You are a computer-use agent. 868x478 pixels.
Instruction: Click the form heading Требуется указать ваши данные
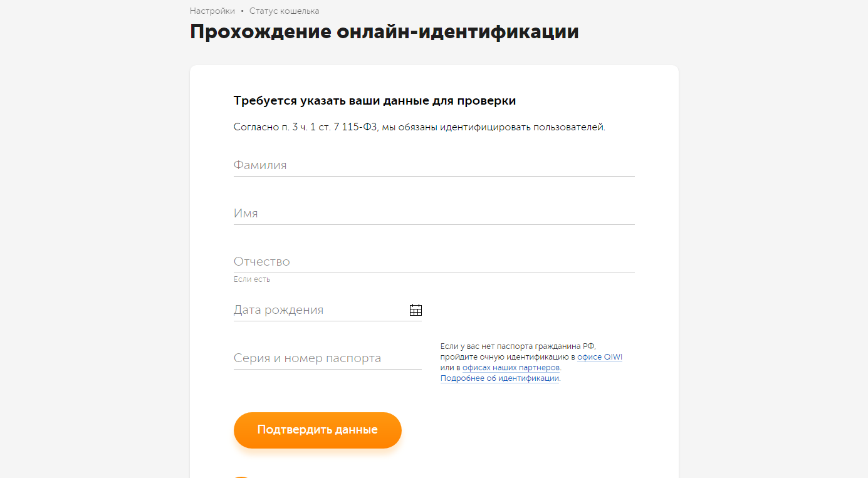tap(375, 100)
